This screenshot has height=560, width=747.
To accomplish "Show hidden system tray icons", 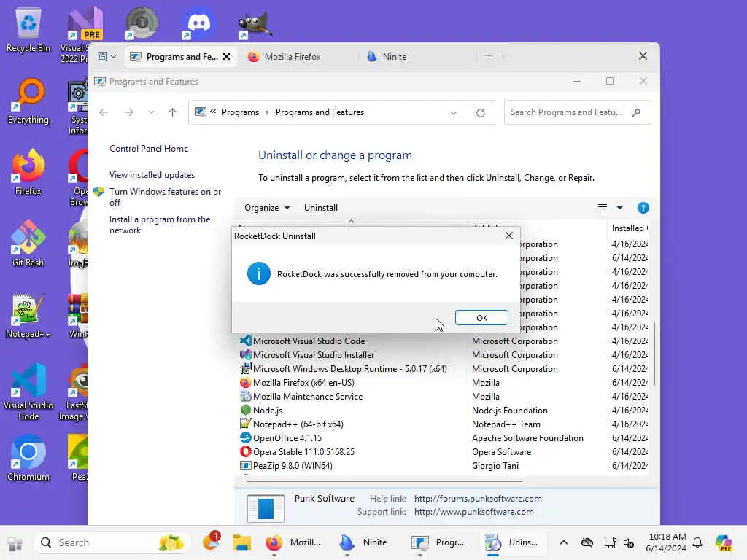I will 564,542.
